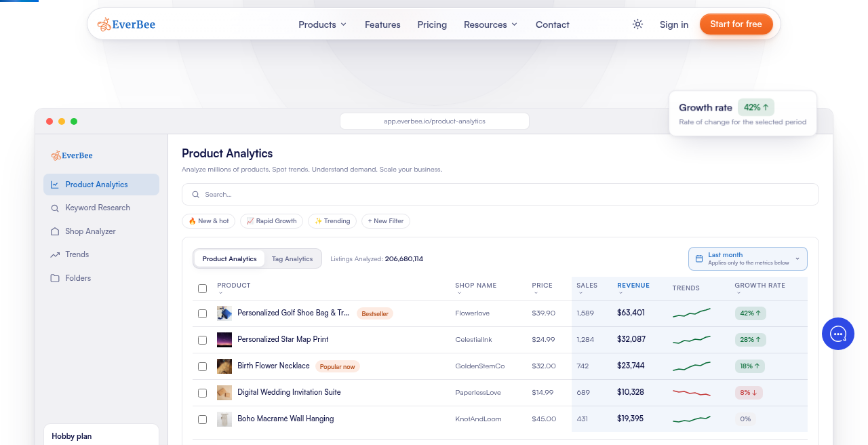This screenshot has height=445, width=868.
Task: Open the Last month date range dropdown
Action: point(748,258)
